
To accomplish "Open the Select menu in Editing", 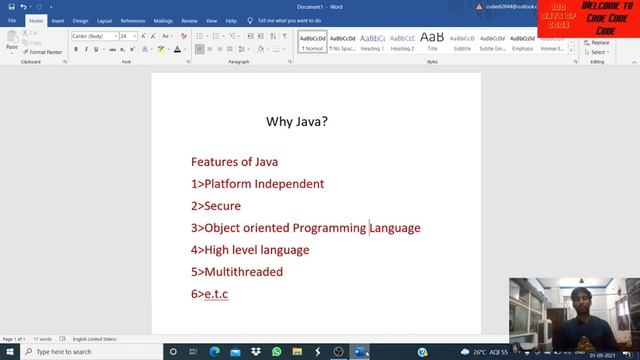I will pos(597,52).
